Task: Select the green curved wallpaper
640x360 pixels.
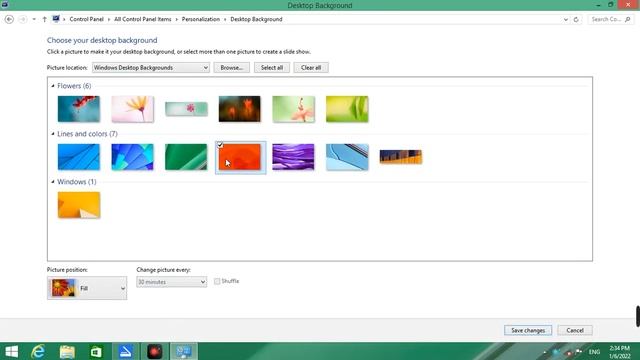Action: click(186, 157)
